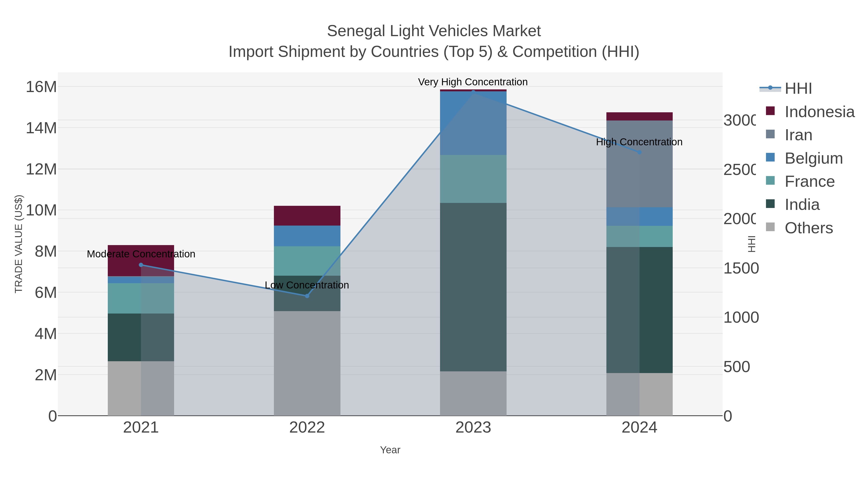
Task: Click the Iran legend color swatch
Action: (x=770, y=134)
